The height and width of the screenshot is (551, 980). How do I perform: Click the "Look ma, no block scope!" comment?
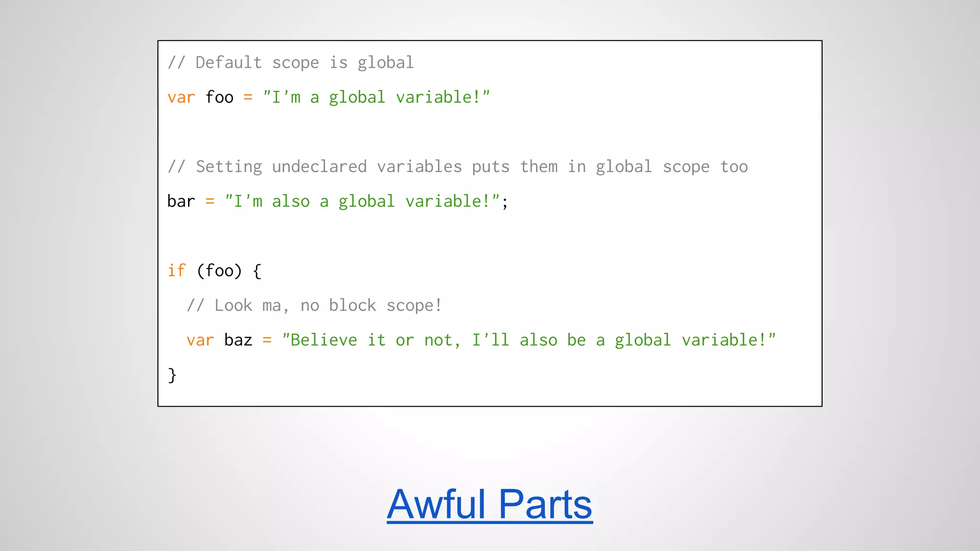click(314, 306)
